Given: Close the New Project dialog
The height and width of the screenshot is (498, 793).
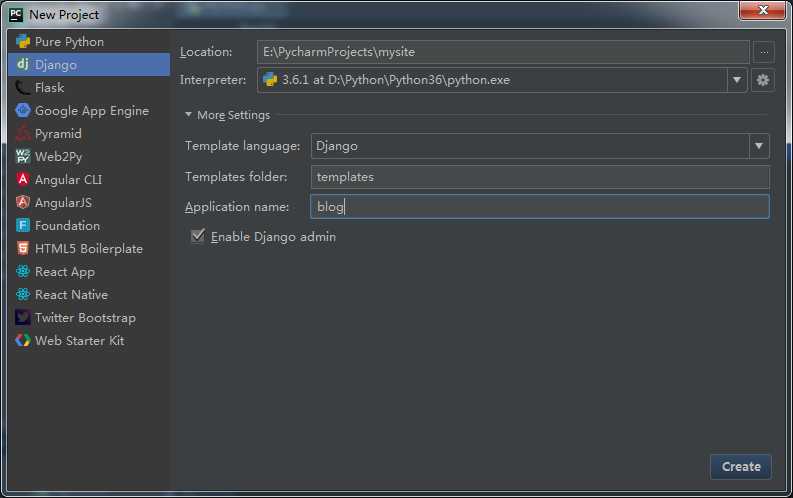Looking at the screenshot, I should pyautogui.click(x=763, y=10).
